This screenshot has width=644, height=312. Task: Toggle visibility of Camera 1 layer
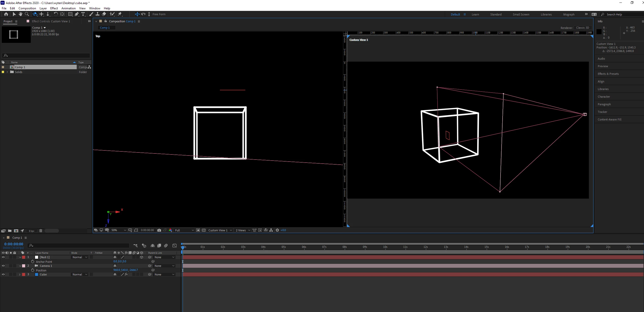point(3,266)
